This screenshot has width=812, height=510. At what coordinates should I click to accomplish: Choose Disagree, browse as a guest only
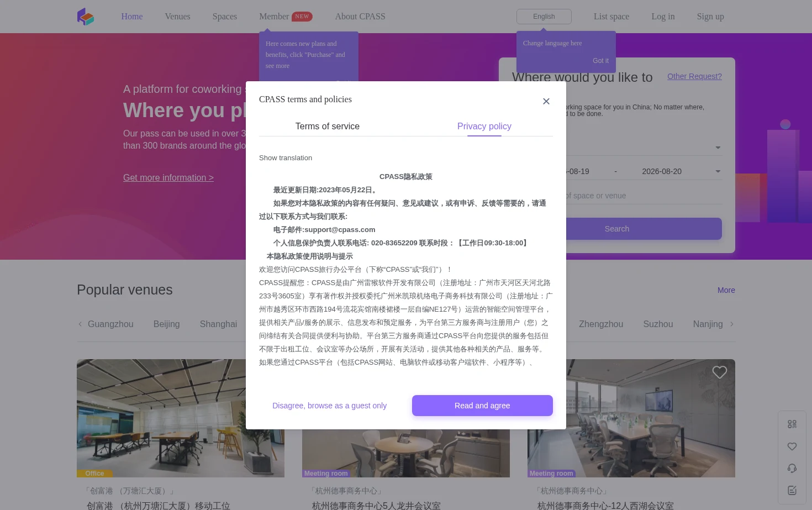[x=329, y=406]
